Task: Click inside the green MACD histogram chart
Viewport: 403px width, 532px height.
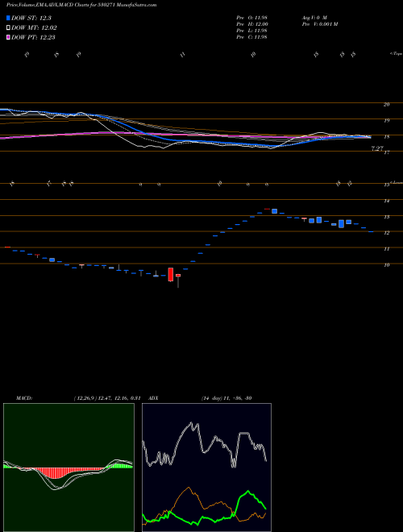Action: [69, 468]
